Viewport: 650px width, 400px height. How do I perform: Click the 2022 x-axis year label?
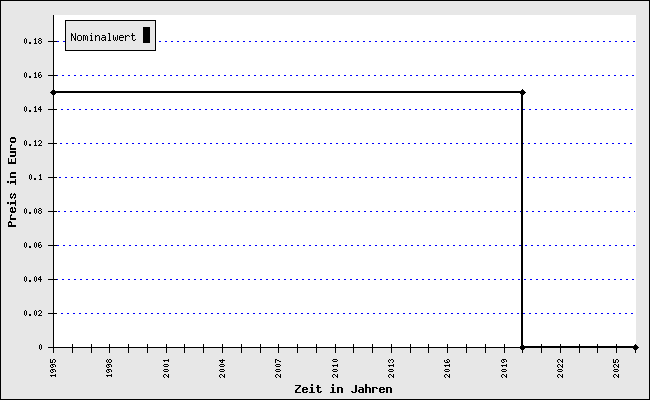pyautogui.click(x=561, y=367)
